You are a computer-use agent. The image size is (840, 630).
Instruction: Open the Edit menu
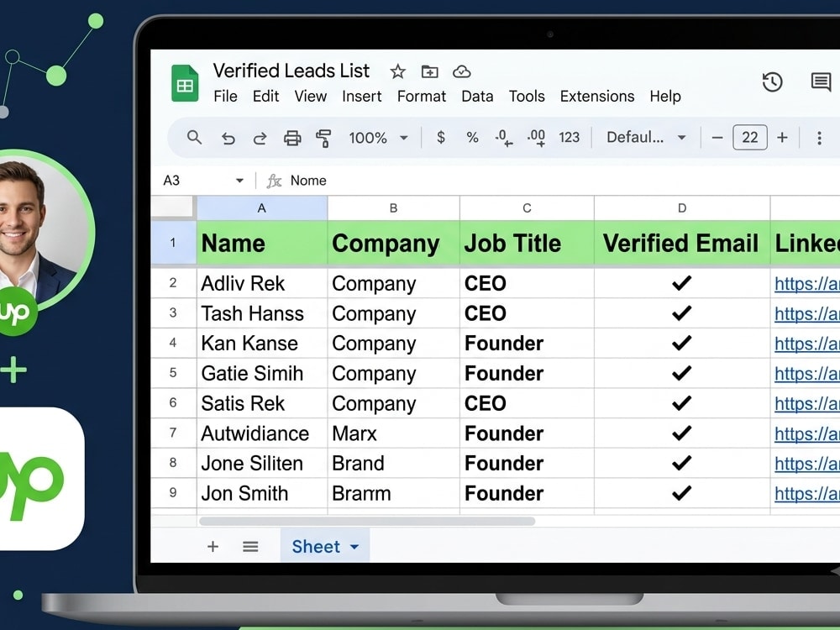pos(265,97)
